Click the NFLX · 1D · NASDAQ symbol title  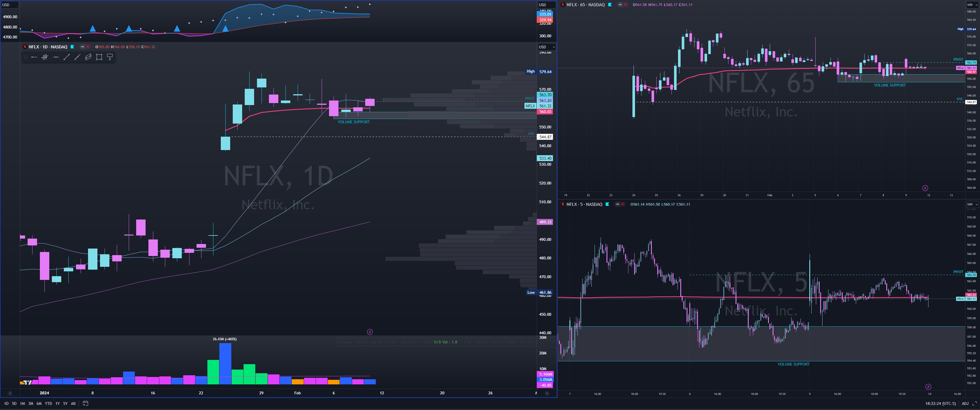point(48,47)
